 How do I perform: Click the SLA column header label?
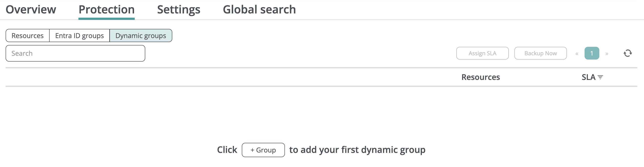pos(588,77)
